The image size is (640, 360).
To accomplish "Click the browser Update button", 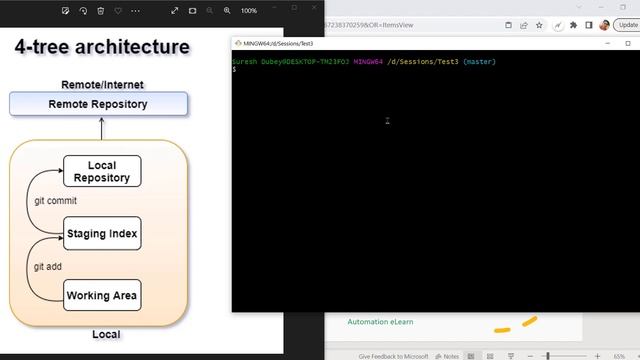I will [627, 25].
